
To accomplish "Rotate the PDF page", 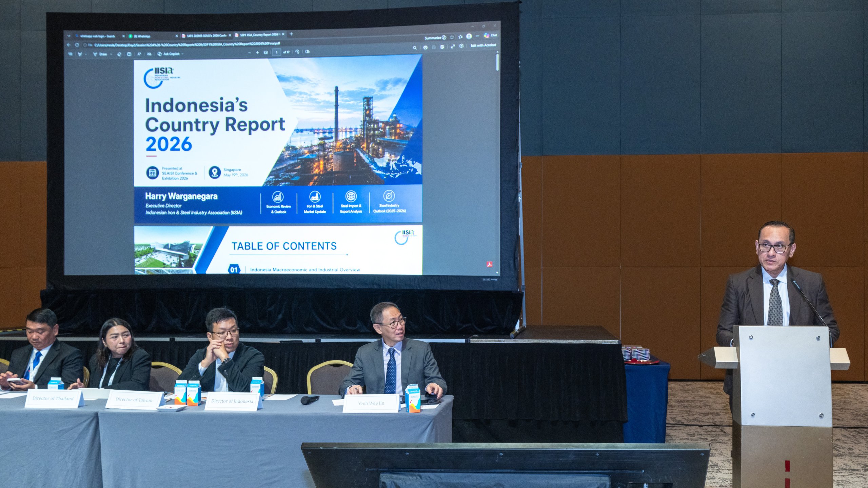I will point(297,52).
